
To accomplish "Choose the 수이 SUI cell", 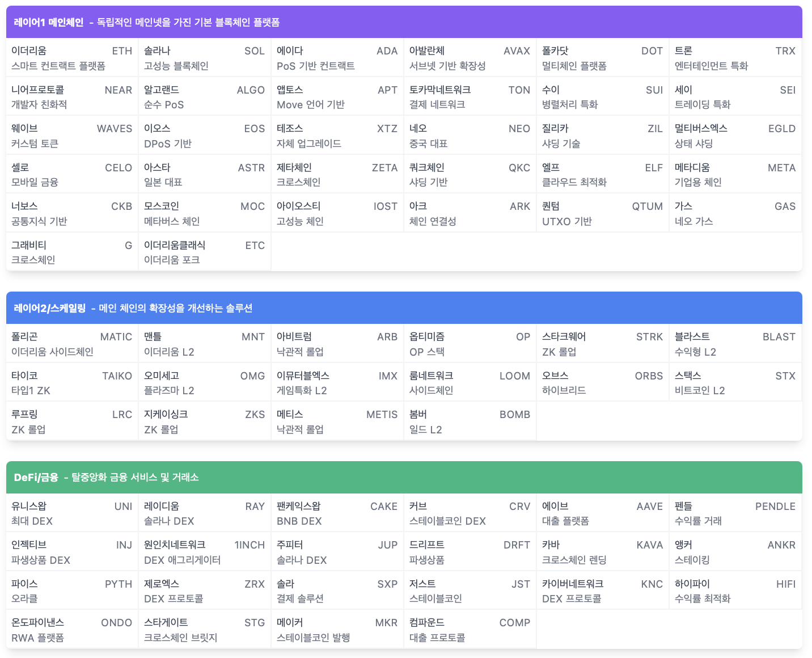I will [x=603, y=97].
